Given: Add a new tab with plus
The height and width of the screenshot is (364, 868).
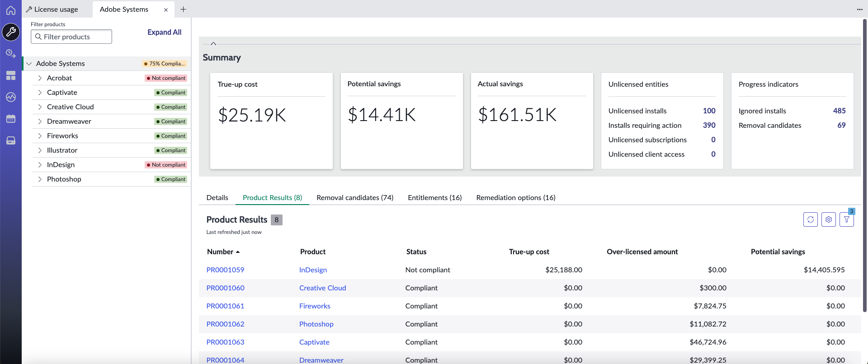Looking at the screenshot, I should (x=183, y=9).
